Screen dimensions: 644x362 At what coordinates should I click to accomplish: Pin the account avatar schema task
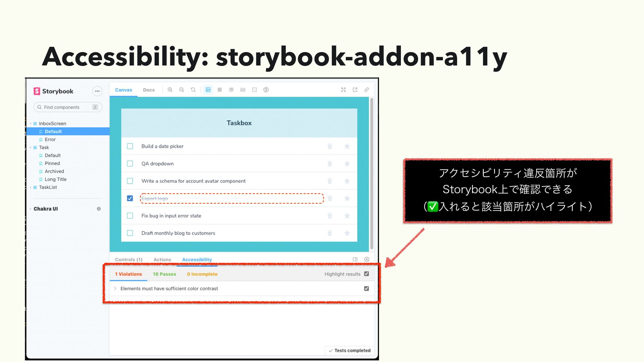pos(347,181)
